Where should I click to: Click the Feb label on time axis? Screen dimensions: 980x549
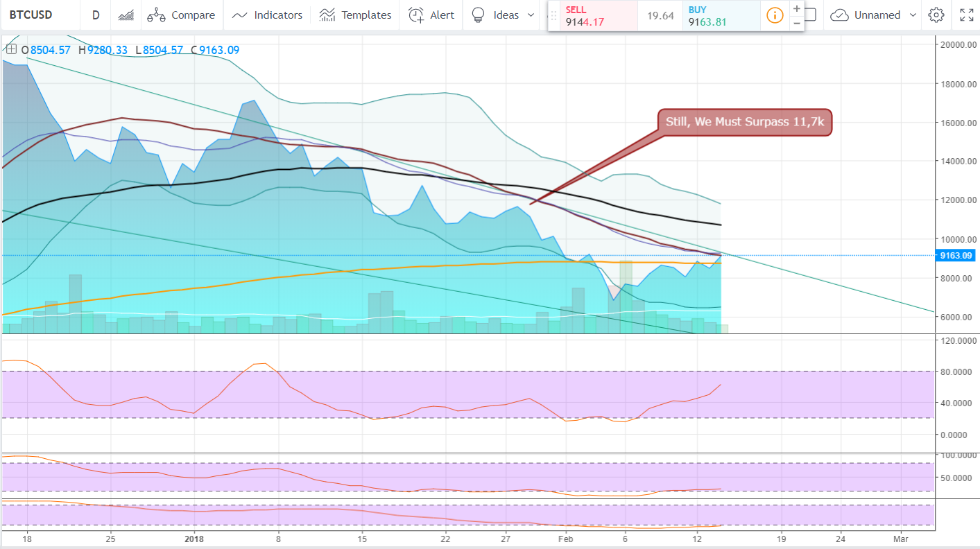(566, 538)
